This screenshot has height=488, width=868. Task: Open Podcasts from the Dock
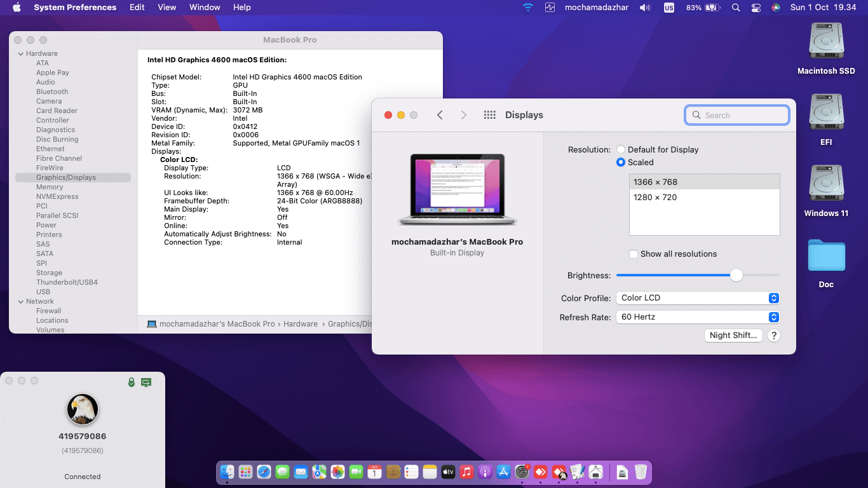pos(485,473)
